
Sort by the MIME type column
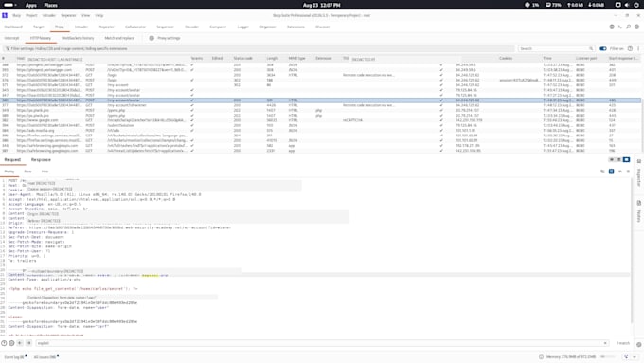click(296, 59)
